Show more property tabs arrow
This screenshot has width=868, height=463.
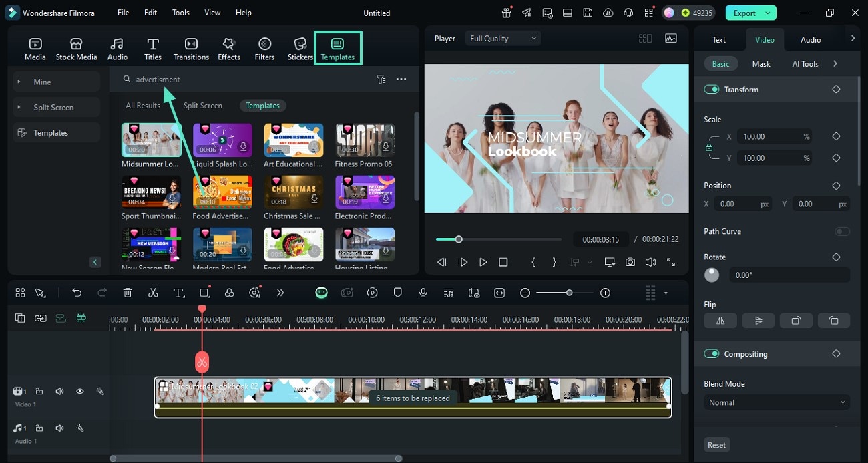(x=853, y=39)
